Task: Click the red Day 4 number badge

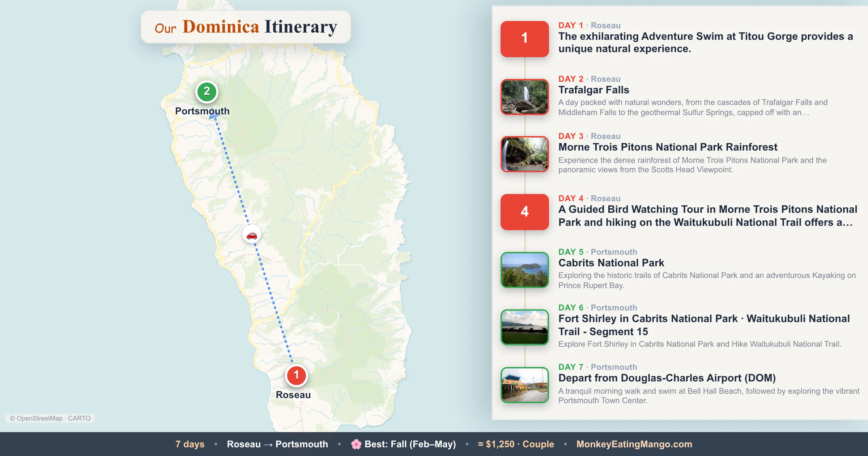Action: [524, 212]
